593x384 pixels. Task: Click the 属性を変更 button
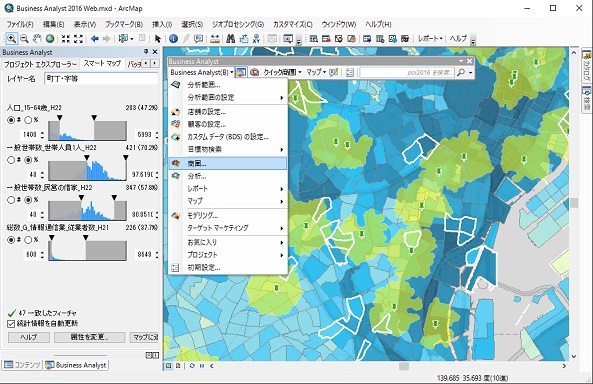[x=89, y=337]
